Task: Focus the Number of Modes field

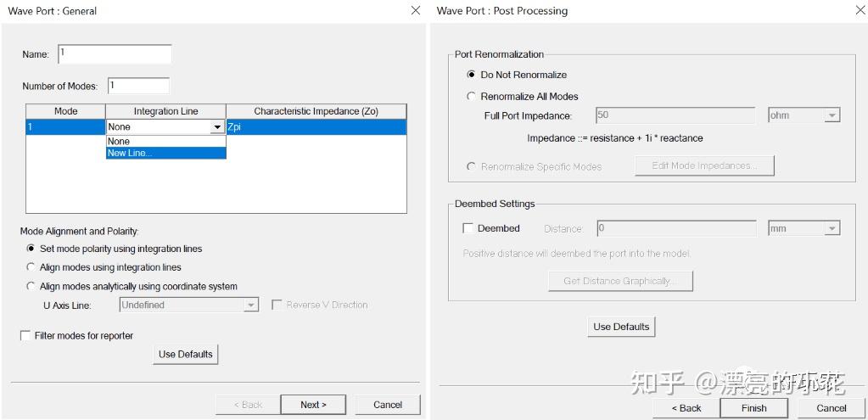Action: click(x=138, y=86)
